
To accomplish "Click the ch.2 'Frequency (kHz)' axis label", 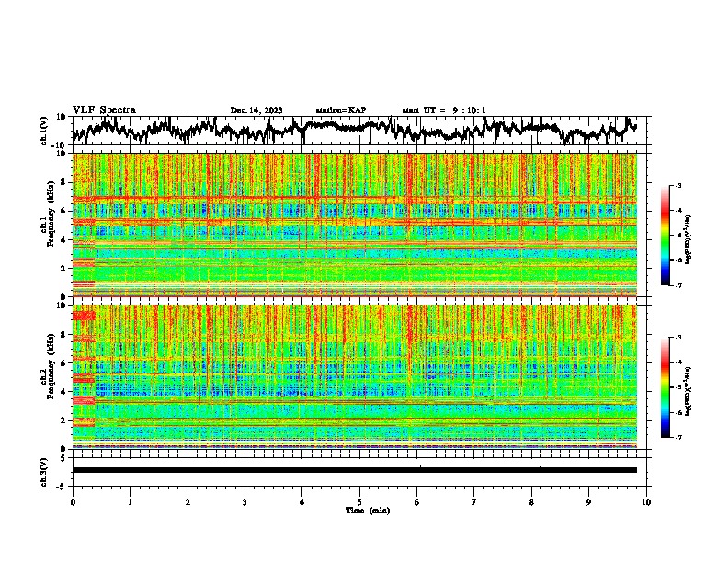I will click(51, 366).
